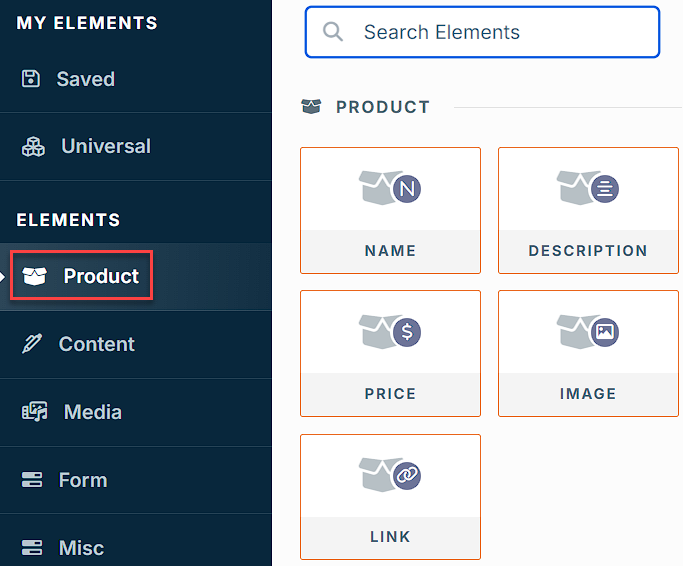Screen dimensions: 683x566
Task: Select the LINK product element label
Action: point(390,537)
